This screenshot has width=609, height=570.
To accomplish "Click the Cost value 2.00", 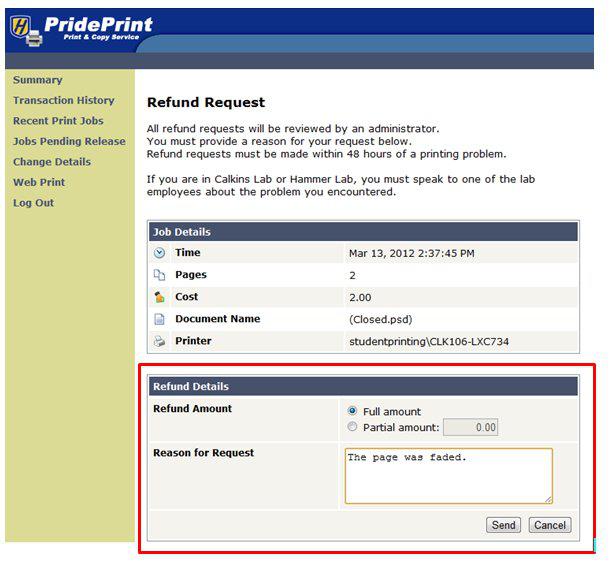I will click(360, 297).
